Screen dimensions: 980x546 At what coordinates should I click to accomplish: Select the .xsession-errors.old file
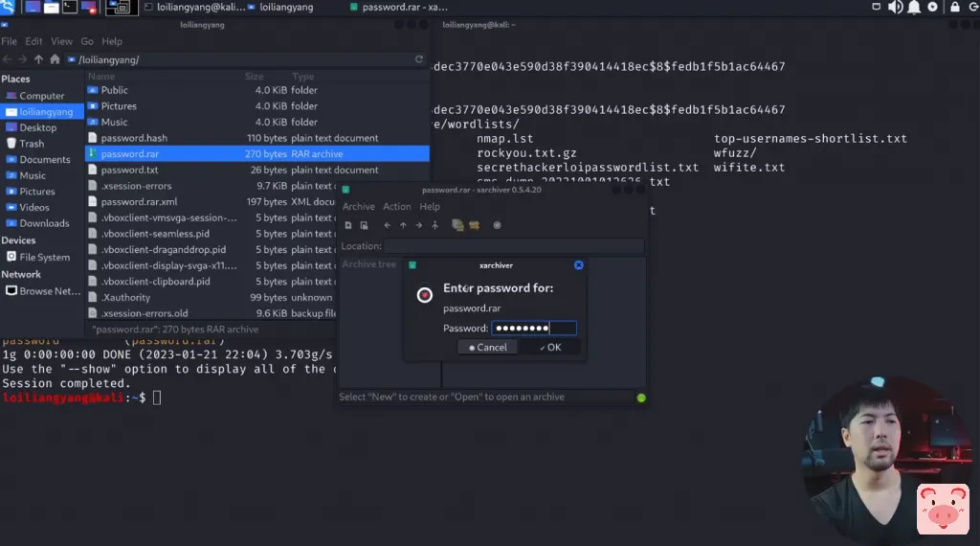212,313
